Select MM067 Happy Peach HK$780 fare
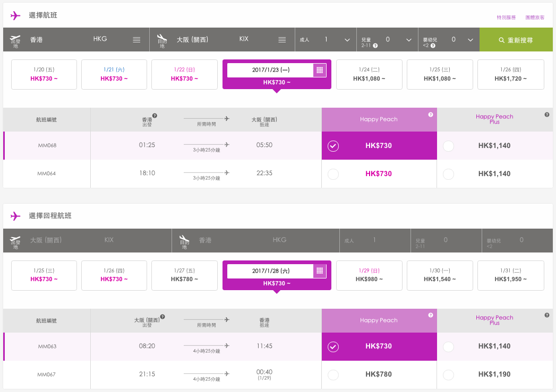 (x=379, y=374)
